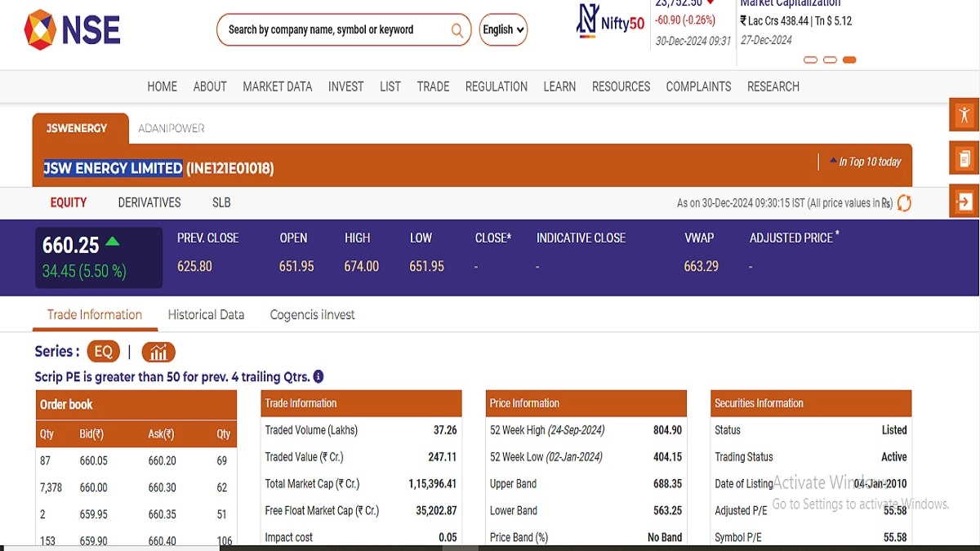Switch to the DERIVATIVES tab
Image resolution: width=980 pixels, height=551 pixels.
click(x=149, y=202)
